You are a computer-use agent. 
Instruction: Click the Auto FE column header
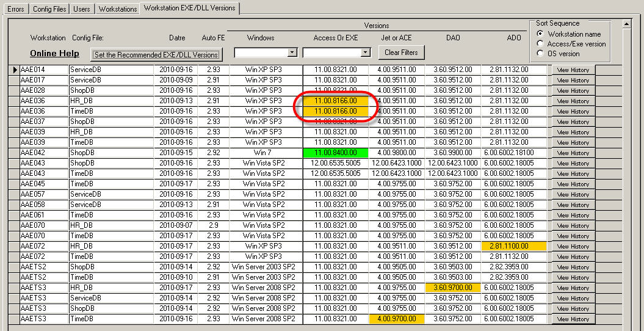pos(213,38)
